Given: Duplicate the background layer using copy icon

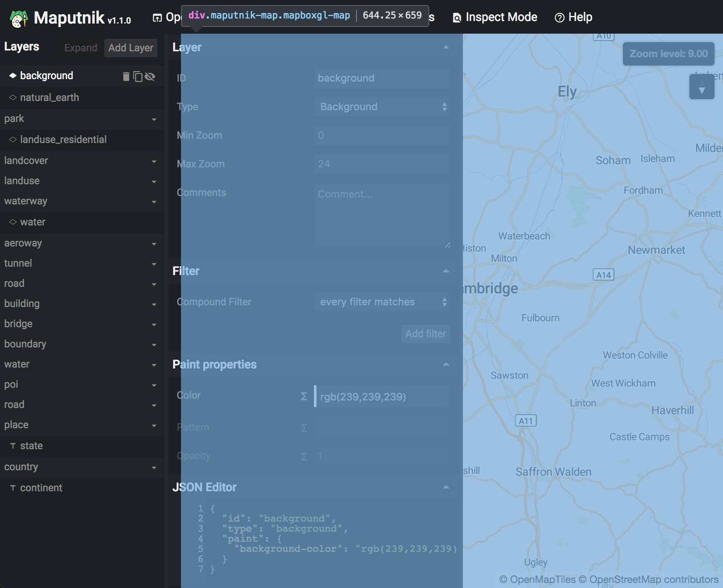Looking at the screenshot, I should pos(138,76).
